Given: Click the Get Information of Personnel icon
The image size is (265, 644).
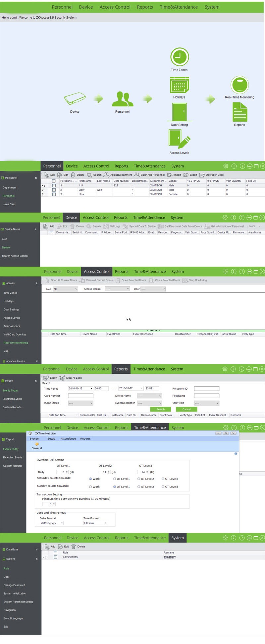Looking at the screenshot, I should pyautogui.click(x=207, y=226).
